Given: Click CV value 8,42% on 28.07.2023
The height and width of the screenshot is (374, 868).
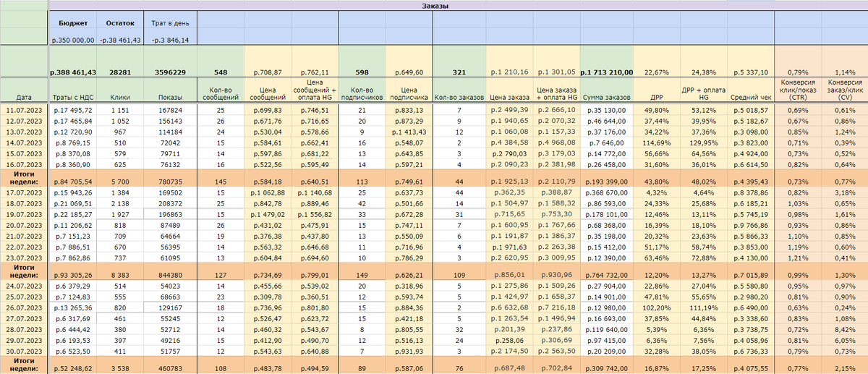Looking at the screenshot, I should coord(845,328).
